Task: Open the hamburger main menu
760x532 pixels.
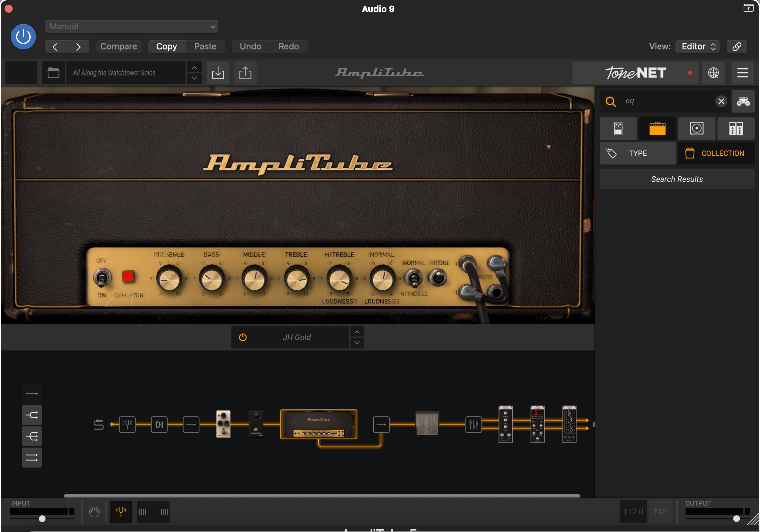Action: pos(743,73)
